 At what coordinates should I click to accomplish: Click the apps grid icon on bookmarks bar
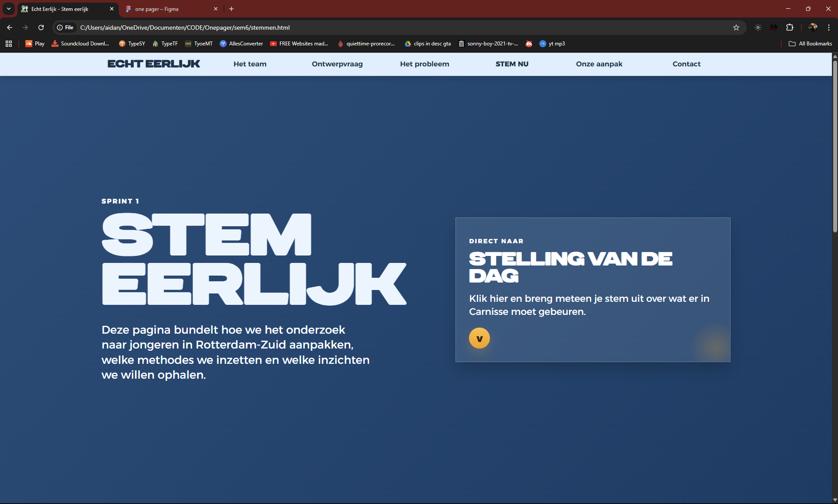[x=9, y=44]
